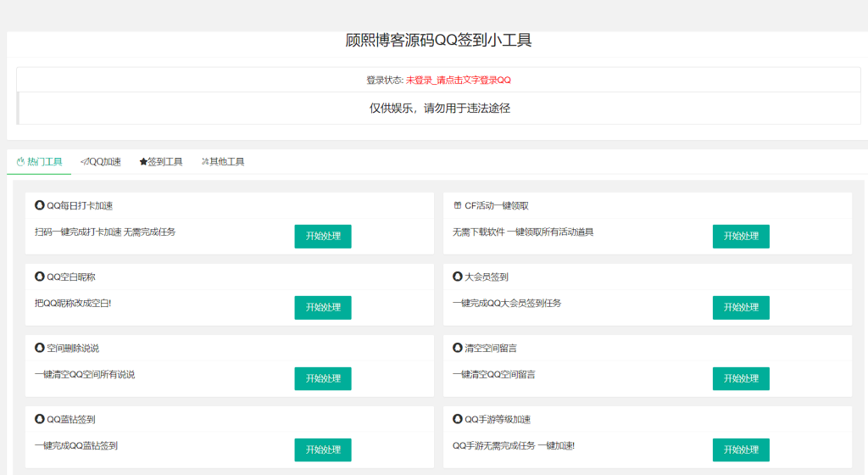The image size is (868, 475).
Task: Click the QQ icon beside QQ蓝钻签到
Action: [x=39, y=419]
